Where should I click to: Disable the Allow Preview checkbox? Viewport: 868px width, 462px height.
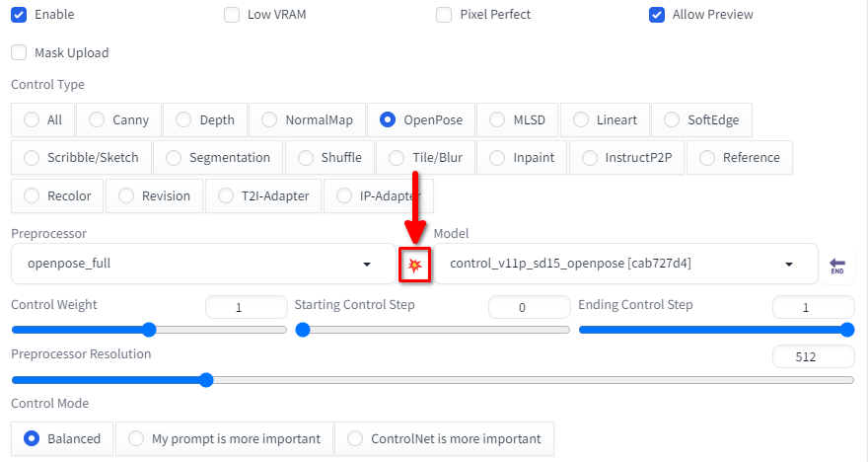pos(657,15)
